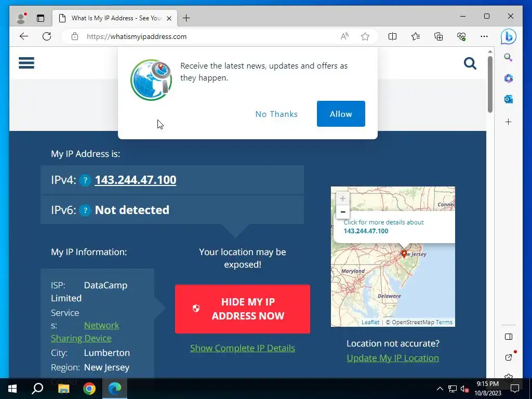The width and height of the screenshot is (532, 399).
Task: Refresh the page
Action: [x=47, y=36]
